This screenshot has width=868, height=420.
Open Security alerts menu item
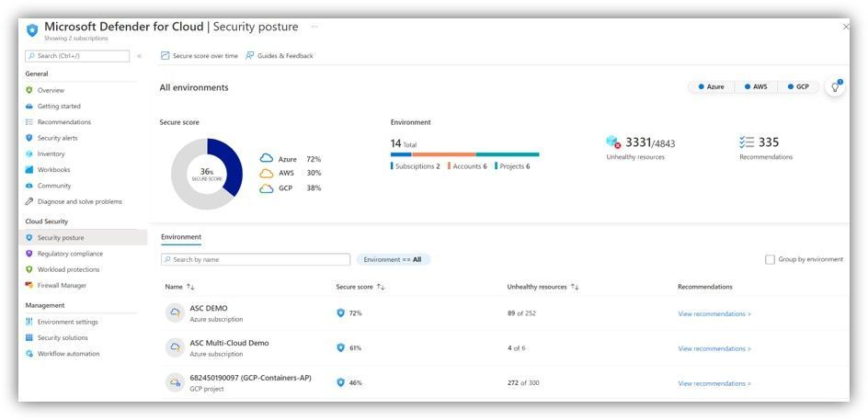(x=58, y=138)
